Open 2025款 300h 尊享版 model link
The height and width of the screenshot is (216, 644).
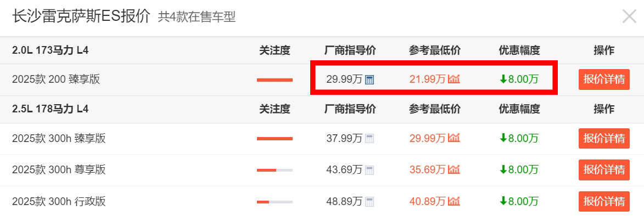(59, 170)
